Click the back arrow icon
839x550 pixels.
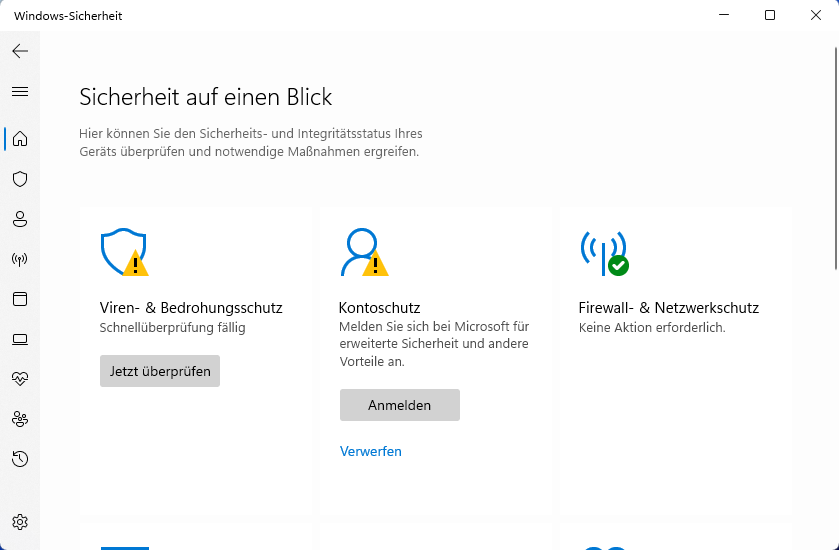coord(20,51)
